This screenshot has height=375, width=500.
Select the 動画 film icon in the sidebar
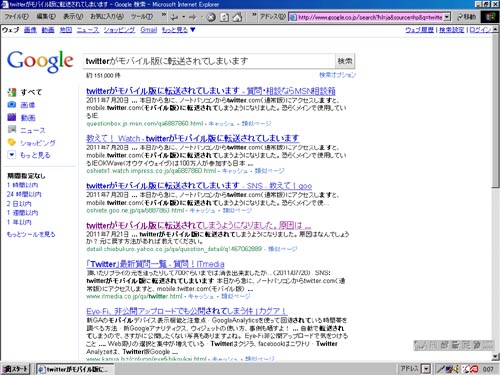coord(12,117)
